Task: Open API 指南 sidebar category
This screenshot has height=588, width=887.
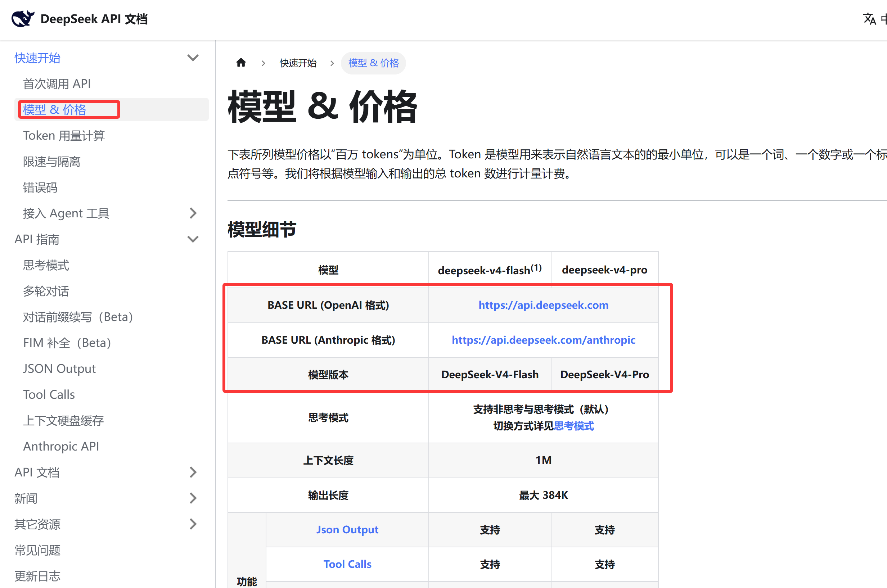Action: (x=37, y=239)
